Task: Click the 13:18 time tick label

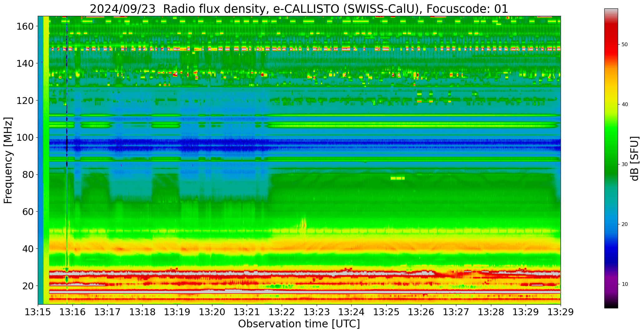Action: (x=143, y=312)
